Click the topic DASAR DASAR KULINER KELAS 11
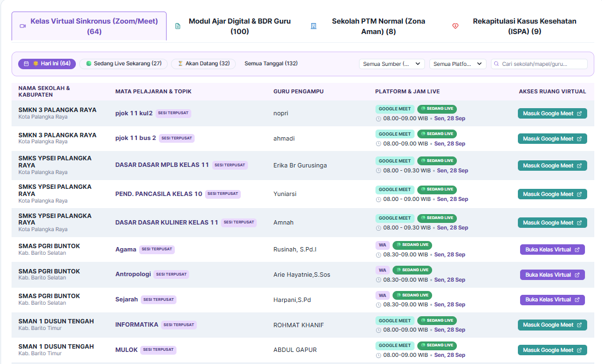Image resolution: width=602 pixels, height=364 pixels. tap(166, 222)
